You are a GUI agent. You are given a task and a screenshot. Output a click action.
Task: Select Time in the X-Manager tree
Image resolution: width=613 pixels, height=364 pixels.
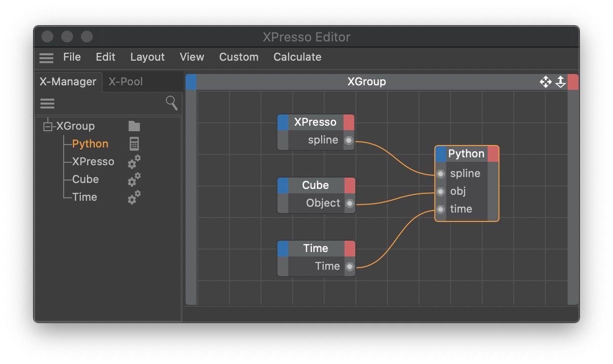tap(85, 197)
